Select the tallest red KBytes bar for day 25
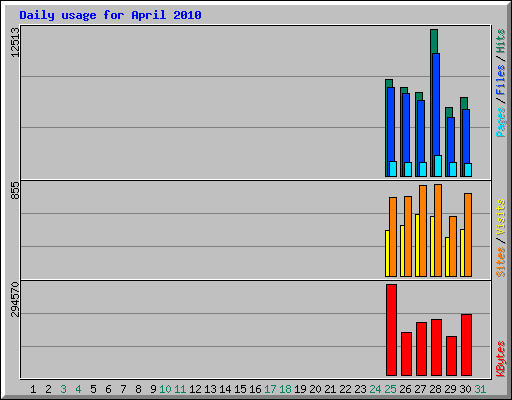The image size is (512, 400). coord(391,330)
